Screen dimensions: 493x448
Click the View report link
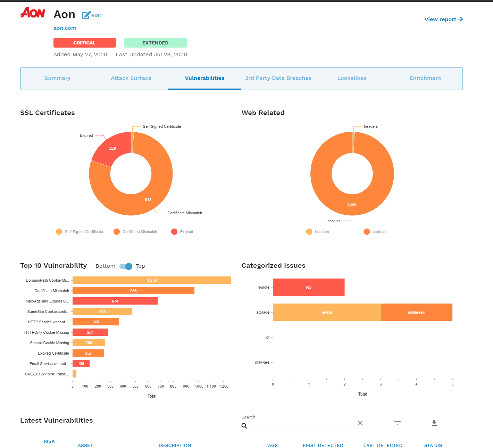tap(440, 19)
